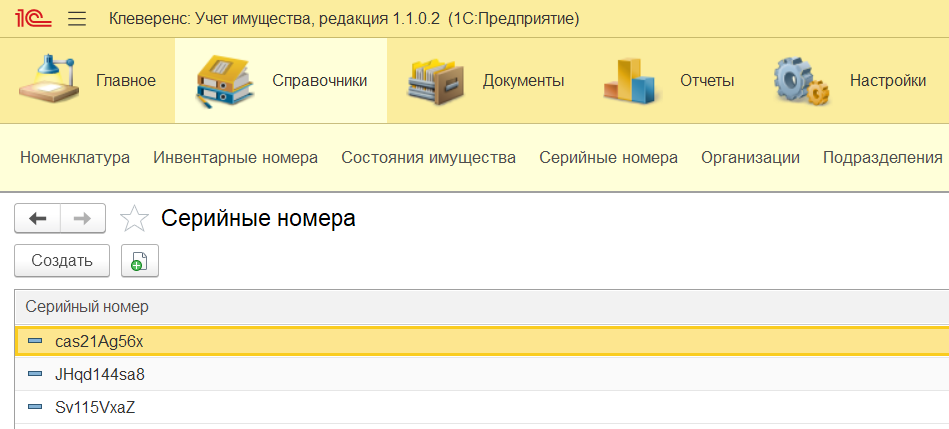Open Состояния имущества link

click(429, 158)
